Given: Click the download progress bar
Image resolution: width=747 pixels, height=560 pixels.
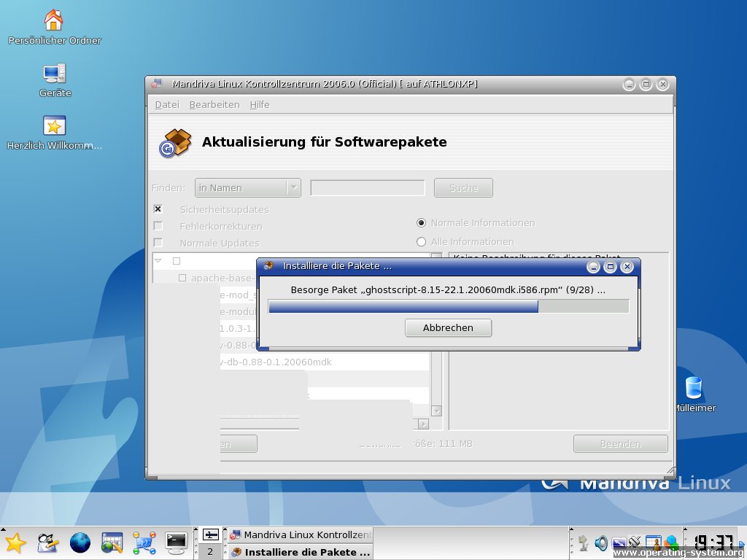Looking at the screenshot, I should point(449,306).
